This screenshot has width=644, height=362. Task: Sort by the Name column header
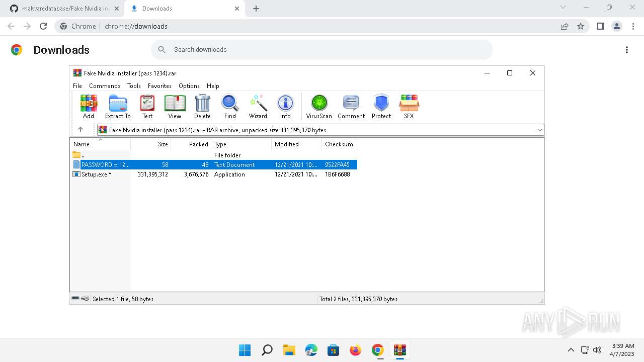click(x=101, y=144)
